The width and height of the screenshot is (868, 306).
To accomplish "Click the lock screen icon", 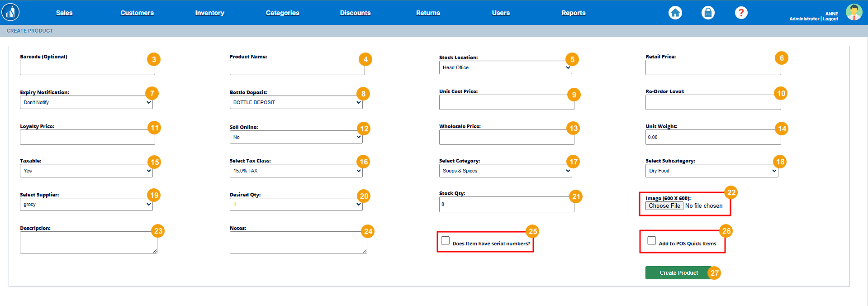I will [x=708, y=13].
